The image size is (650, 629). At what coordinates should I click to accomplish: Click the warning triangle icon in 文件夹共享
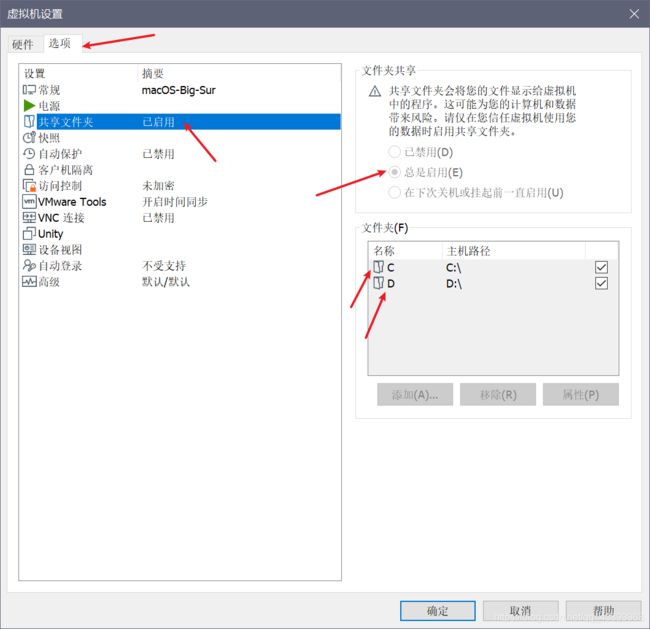click(x=375, y=91)
